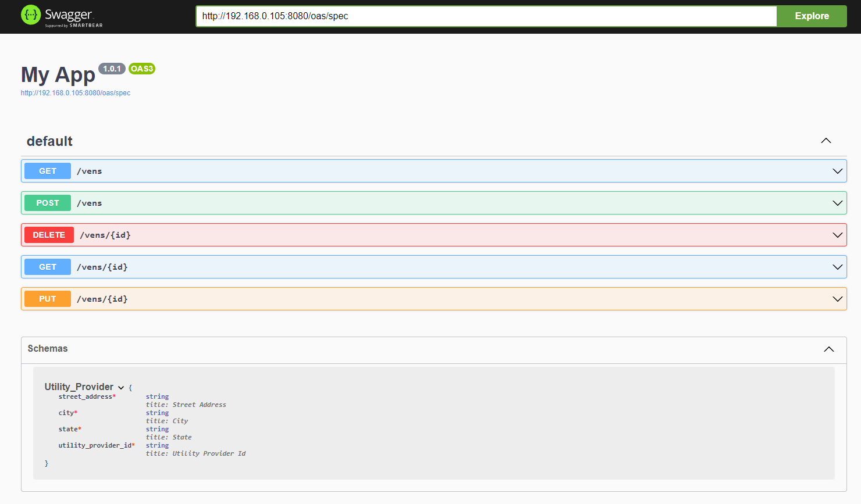This screenshot has height=504, width=861.
Task: Select the default tag header
Action: click(x=49, y=141)
